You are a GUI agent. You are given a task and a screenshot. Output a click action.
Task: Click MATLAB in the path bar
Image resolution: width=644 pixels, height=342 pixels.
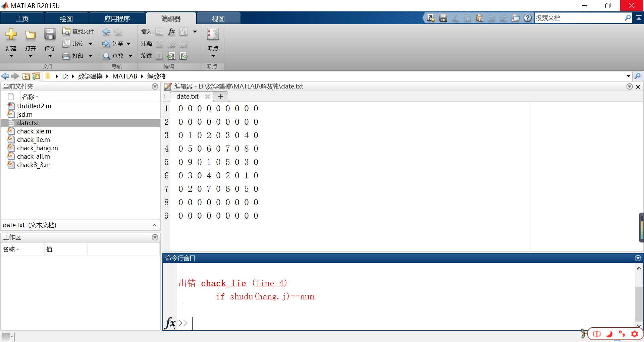pyautogui.click(x=125, y=76)
